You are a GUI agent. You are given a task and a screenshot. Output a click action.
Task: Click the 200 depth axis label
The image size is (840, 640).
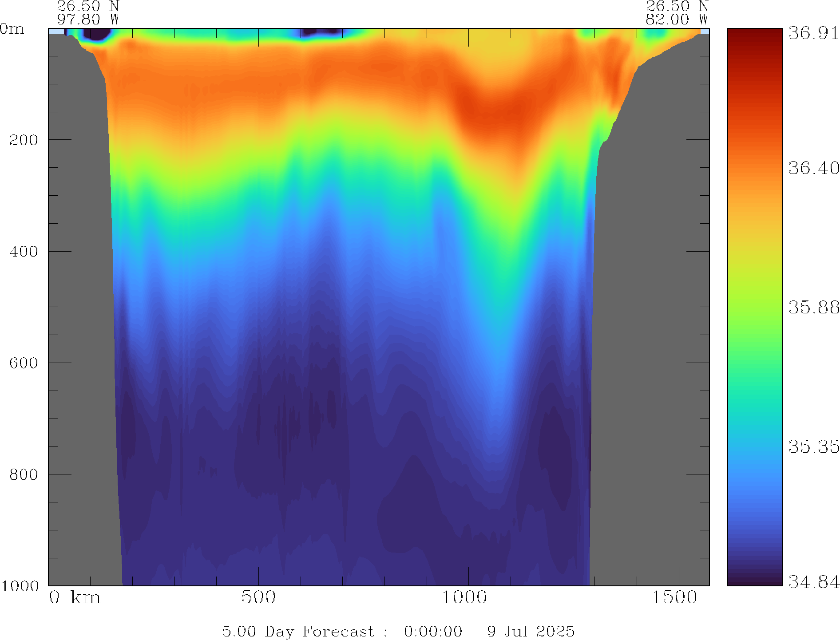24,140
